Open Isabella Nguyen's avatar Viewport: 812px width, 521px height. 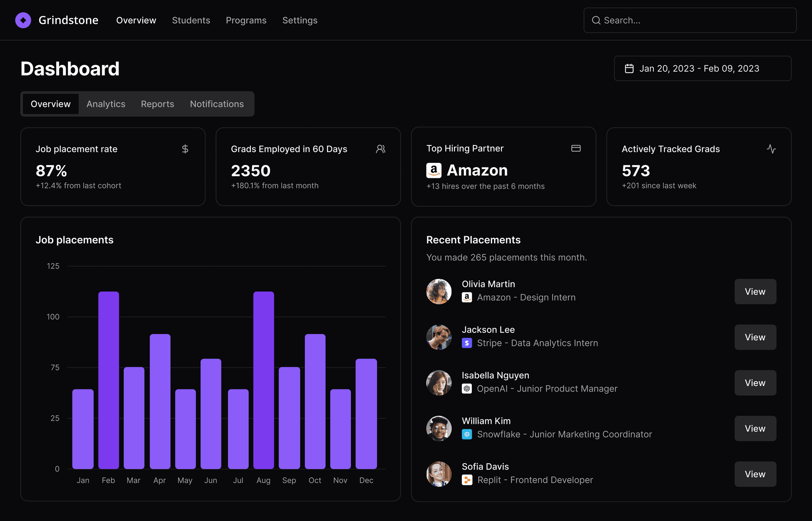click(x=439, y=383)
